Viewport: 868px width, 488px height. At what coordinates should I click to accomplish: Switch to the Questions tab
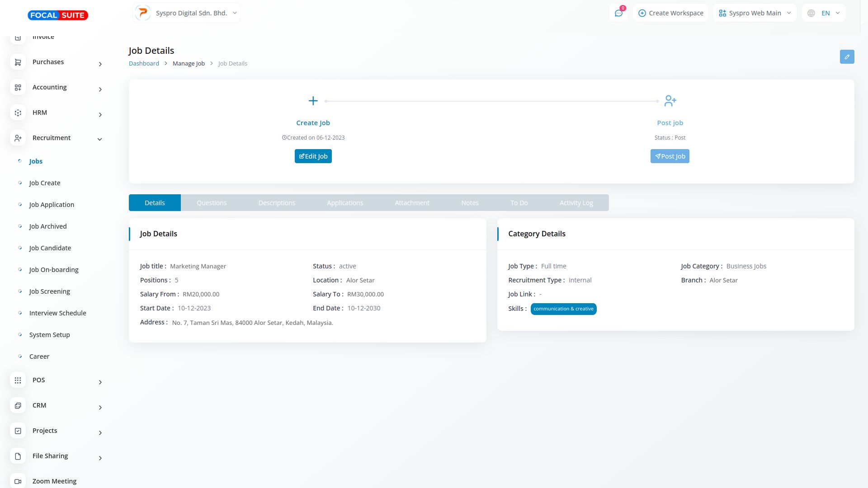(x=212, y=203)
